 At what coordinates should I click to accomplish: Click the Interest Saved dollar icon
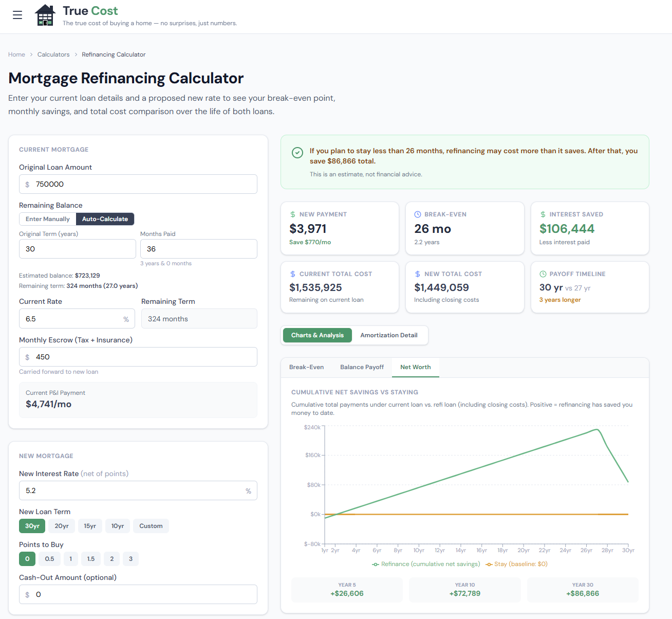543,214
